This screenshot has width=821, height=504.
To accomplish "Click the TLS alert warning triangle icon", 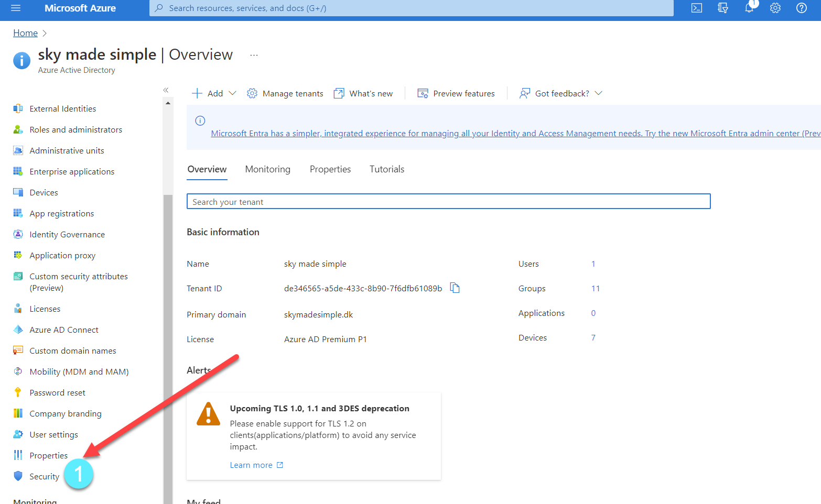I will point(209,414).
